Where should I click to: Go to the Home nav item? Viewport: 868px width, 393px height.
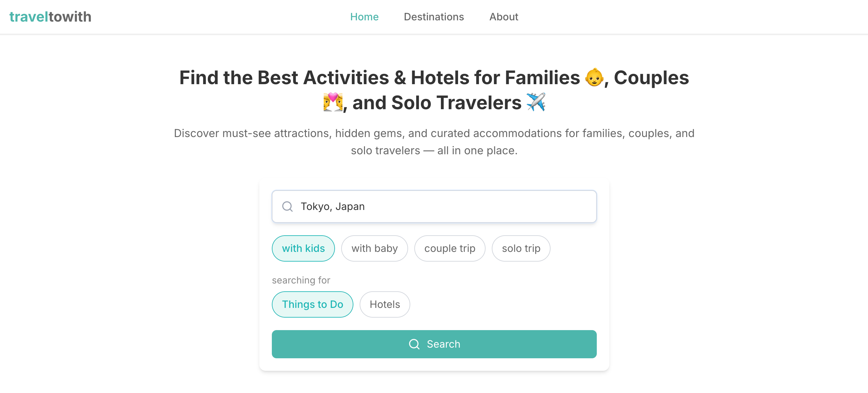coord(364,17)
